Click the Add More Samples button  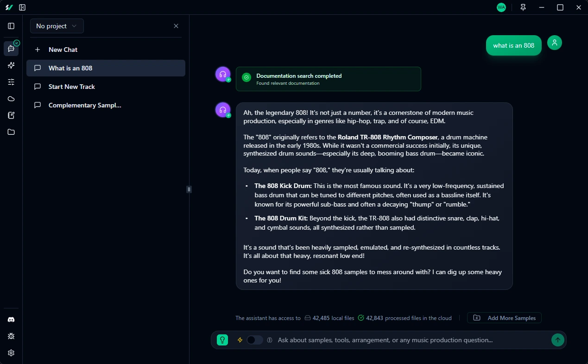click(504, 318)
